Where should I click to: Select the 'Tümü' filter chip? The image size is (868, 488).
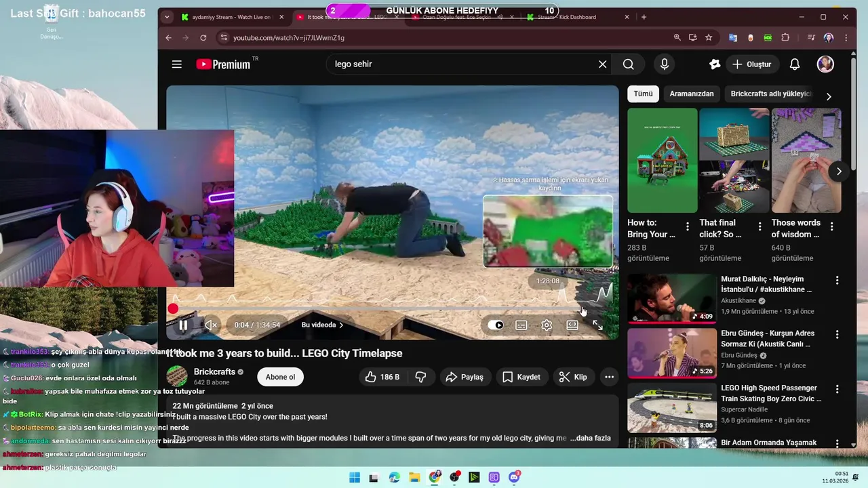click(x=643, y=94)
